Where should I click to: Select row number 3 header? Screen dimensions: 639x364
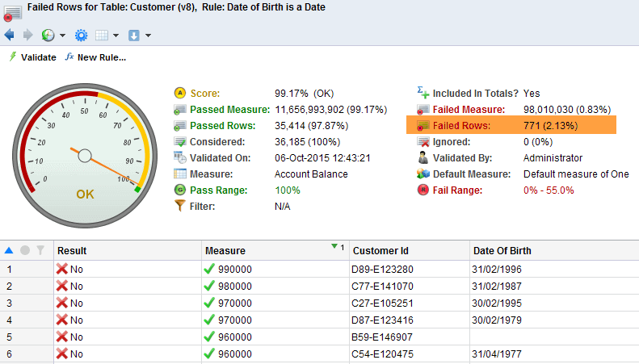coord(27,303)
